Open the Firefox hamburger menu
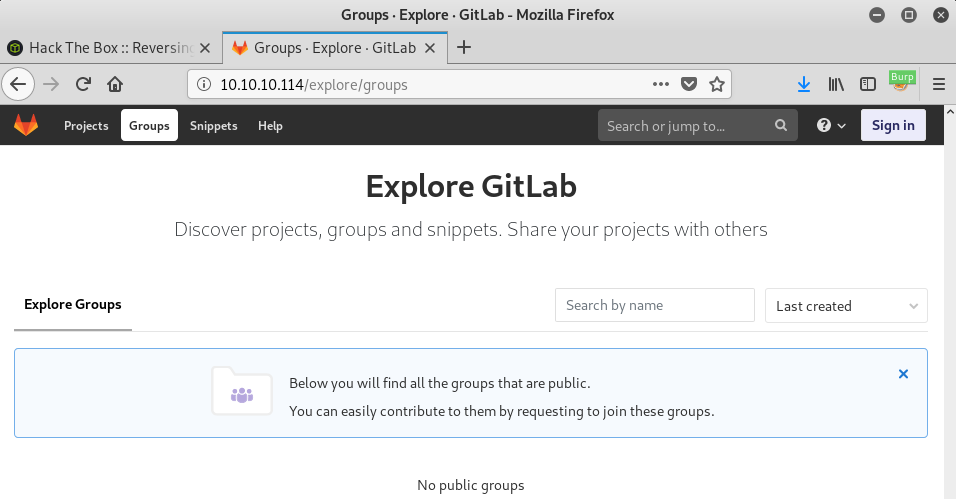The image size is (956, 499). point(939,85)
